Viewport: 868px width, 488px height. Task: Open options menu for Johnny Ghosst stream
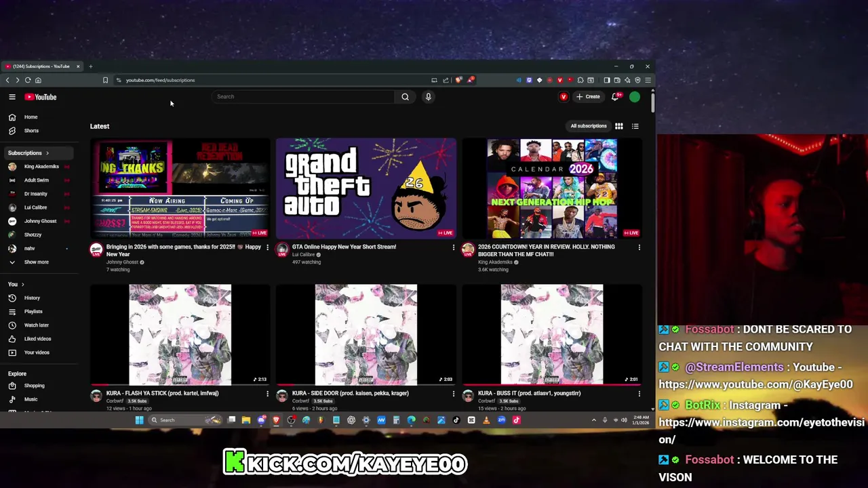(x=267, y=247)
